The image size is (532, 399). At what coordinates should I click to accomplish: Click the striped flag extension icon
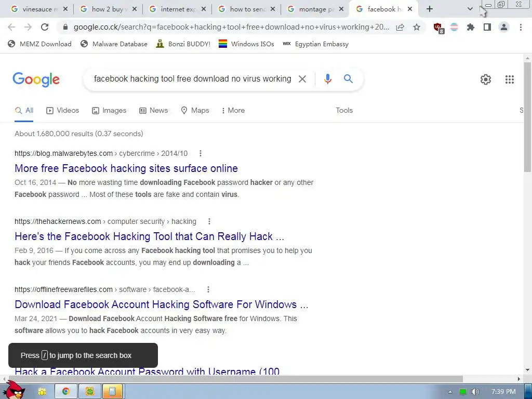[454, 27]
